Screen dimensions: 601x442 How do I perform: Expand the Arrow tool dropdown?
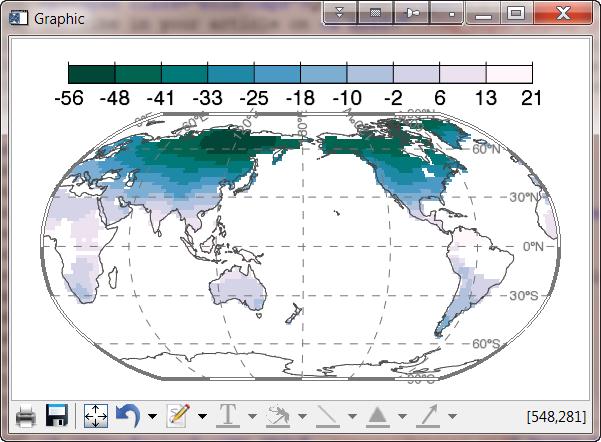(x=453, y=416)
